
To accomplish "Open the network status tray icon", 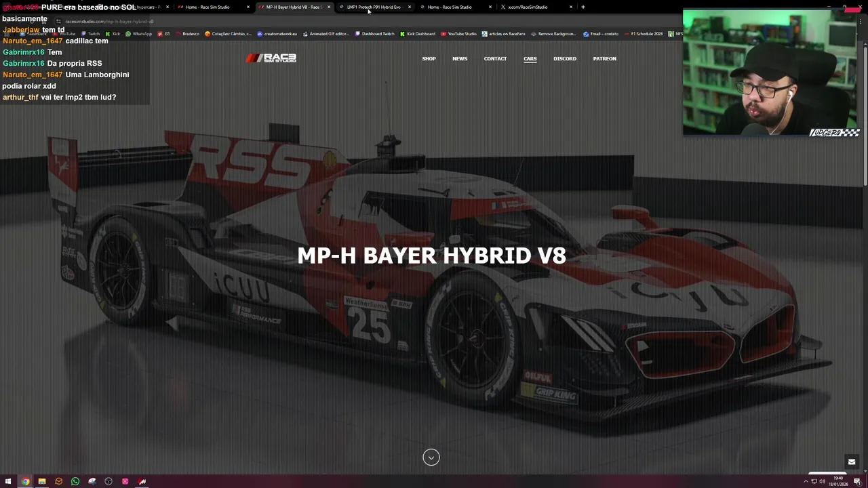I will click(814, 482).
